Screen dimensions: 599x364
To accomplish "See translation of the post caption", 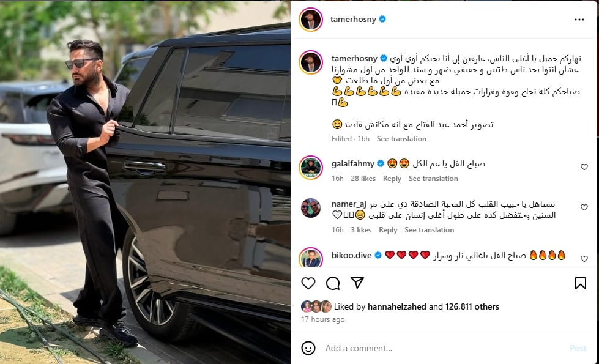I will (x=401, y=139).
